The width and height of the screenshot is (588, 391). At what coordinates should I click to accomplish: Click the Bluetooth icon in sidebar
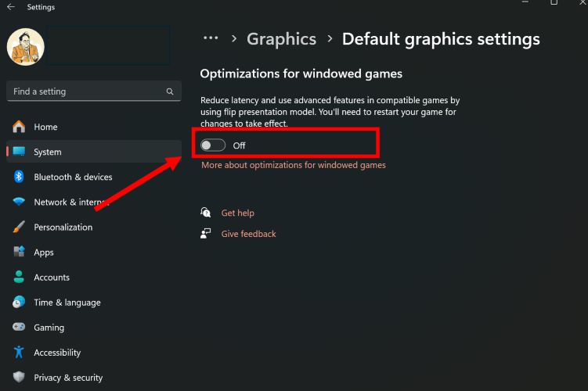point(19,177)
